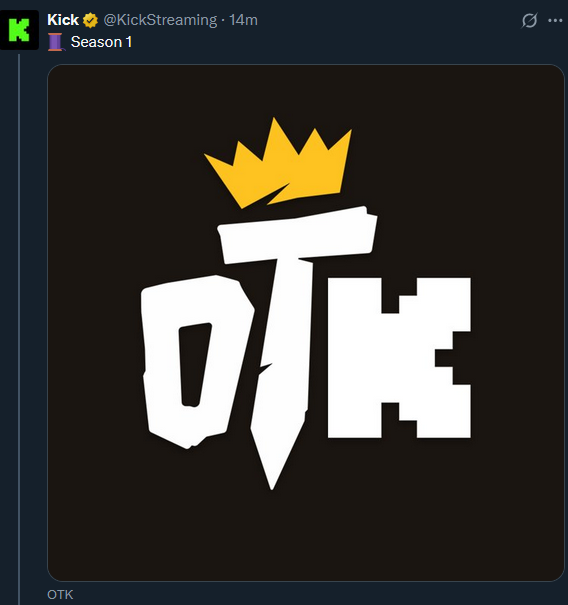Click the yellow crown in the image

279,163
